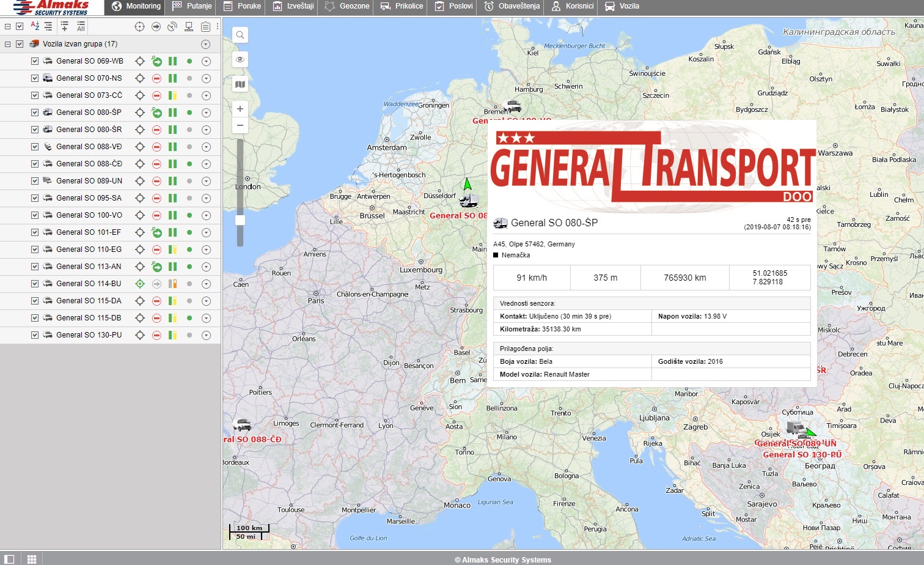Click the target column header icon
The image size is (924, 565).
click(140, 26)
